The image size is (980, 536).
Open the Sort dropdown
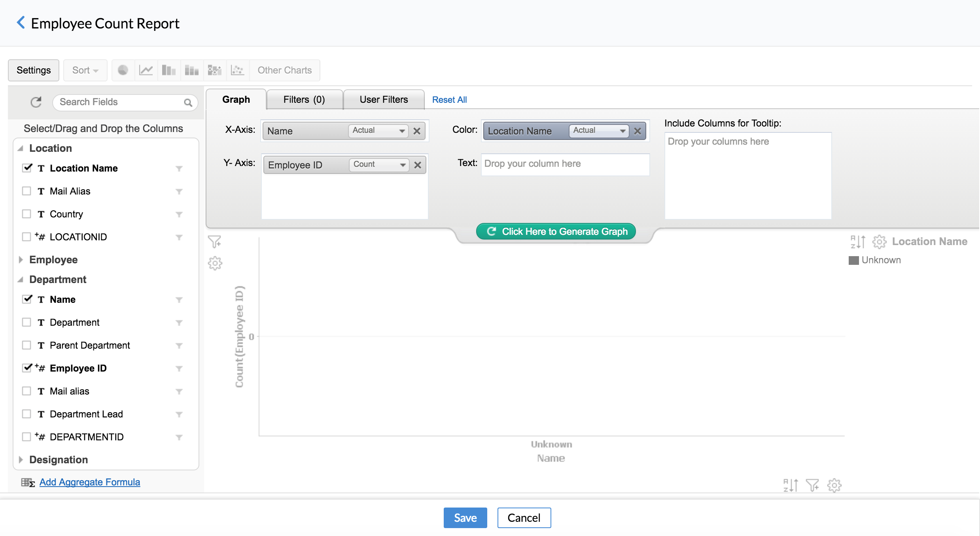pyautogui.click(x=85, y=70)
